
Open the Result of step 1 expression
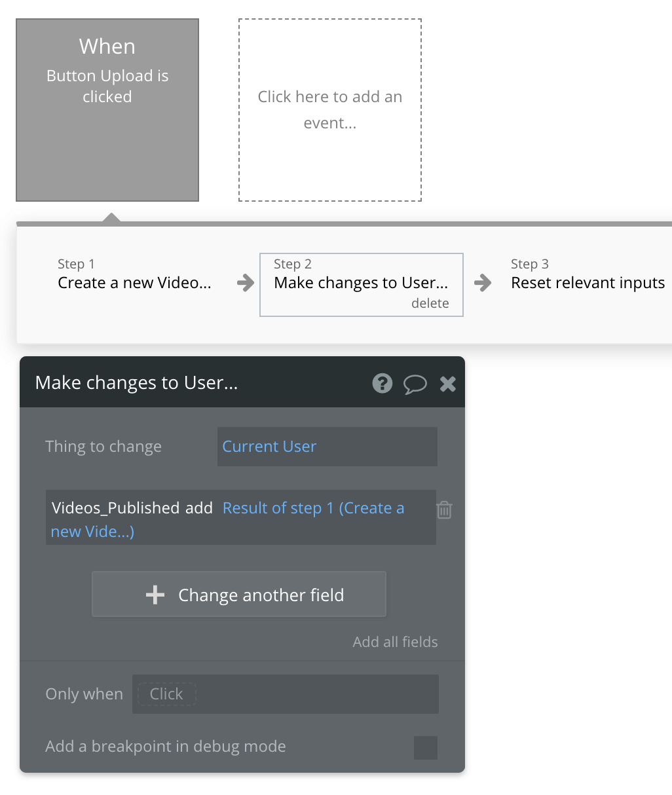pyautogui.click(x=313, y=508)
